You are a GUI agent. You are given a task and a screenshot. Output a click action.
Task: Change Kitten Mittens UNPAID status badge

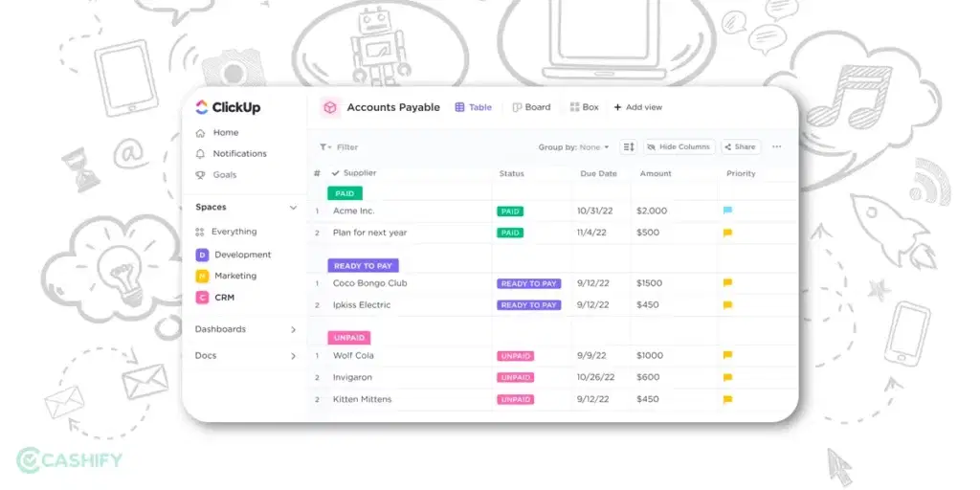click(x=515, y=400)
